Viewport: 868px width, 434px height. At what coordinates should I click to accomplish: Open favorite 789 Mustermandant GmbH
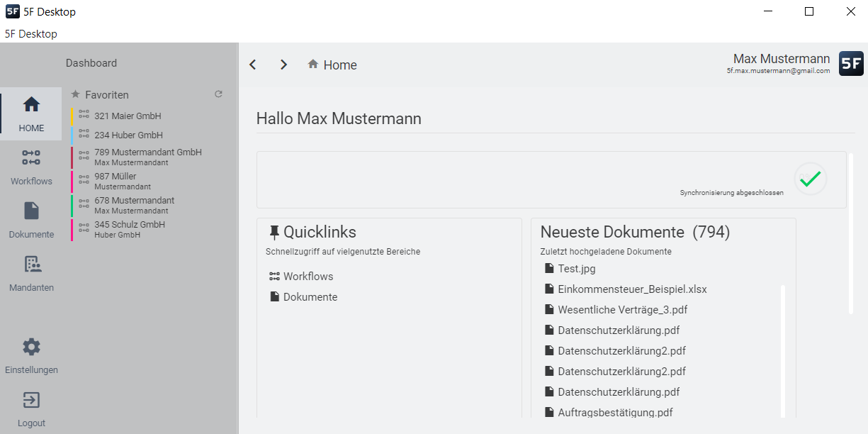148,152
